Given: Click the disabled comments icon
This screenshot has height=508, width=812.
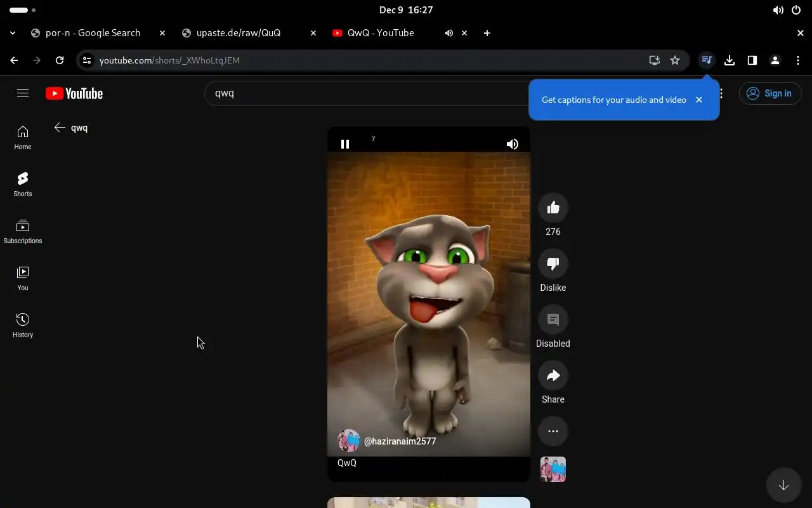Looking at the screenshot, I should 553,319.
